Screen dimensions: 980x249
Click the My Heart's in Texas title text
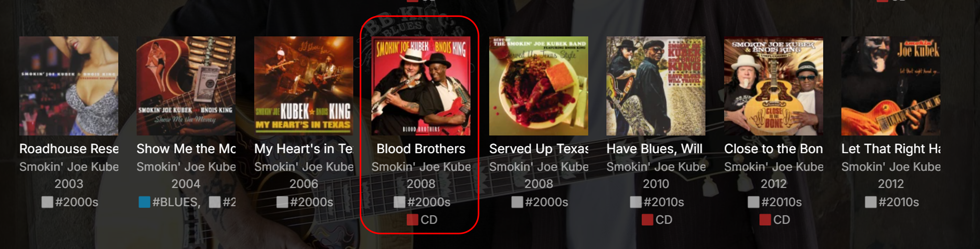[x=304, y=148]
